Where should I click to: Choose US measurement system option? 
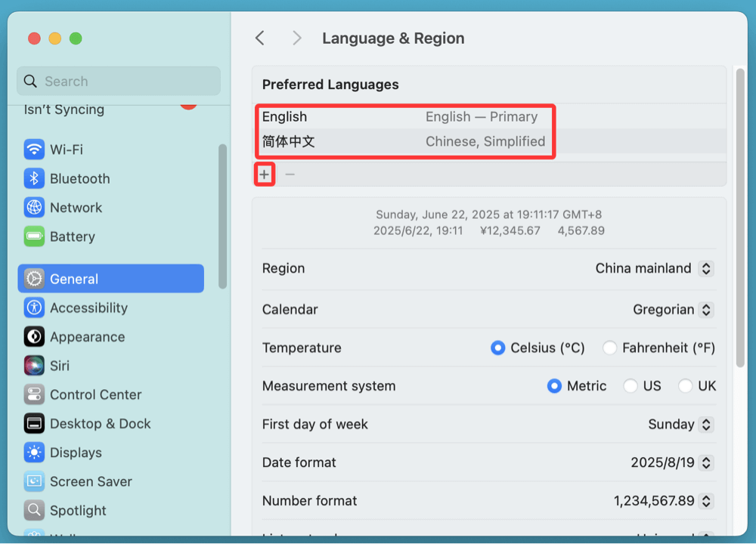pyautogui.click(x=631, y=386)
